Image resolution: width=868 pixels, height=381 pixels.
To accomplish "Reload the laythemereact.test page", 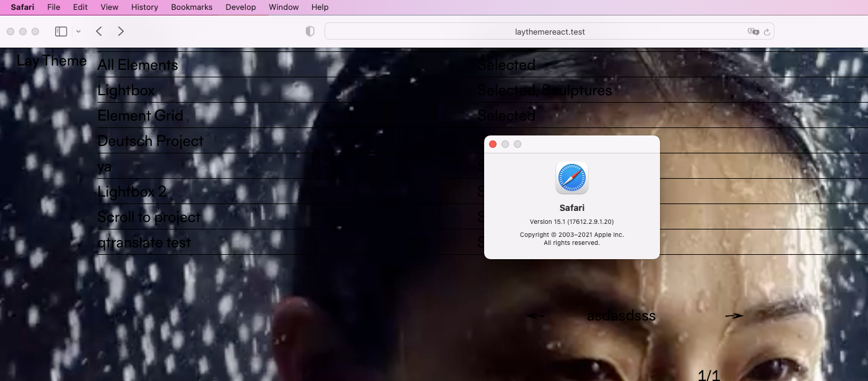I will coord(767,31).
